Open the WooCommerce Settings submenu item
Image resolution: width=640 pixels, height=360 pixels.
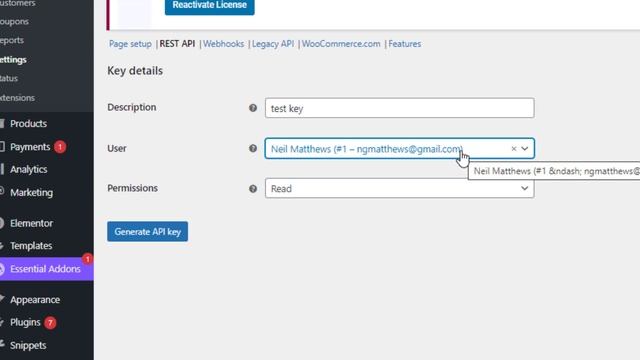(13, 60)
